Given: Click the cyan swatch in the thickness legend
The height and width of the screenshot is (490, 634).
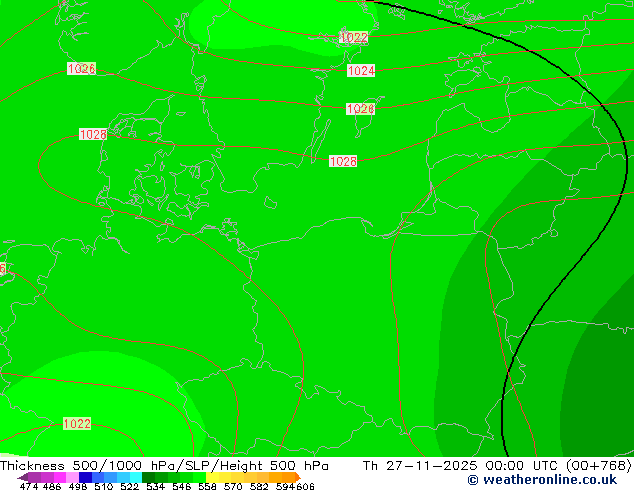Looking at the screenshot, I should point(136,477).
